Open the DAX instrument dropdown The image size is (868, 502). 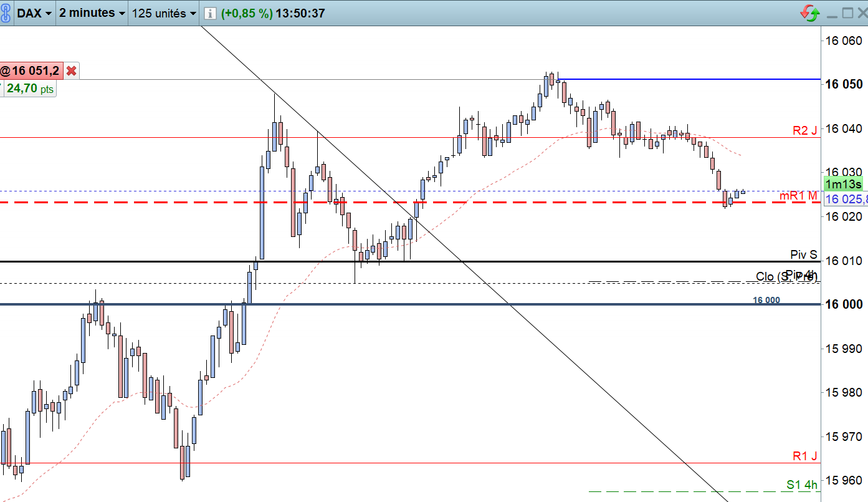click(x=34, y=13)
